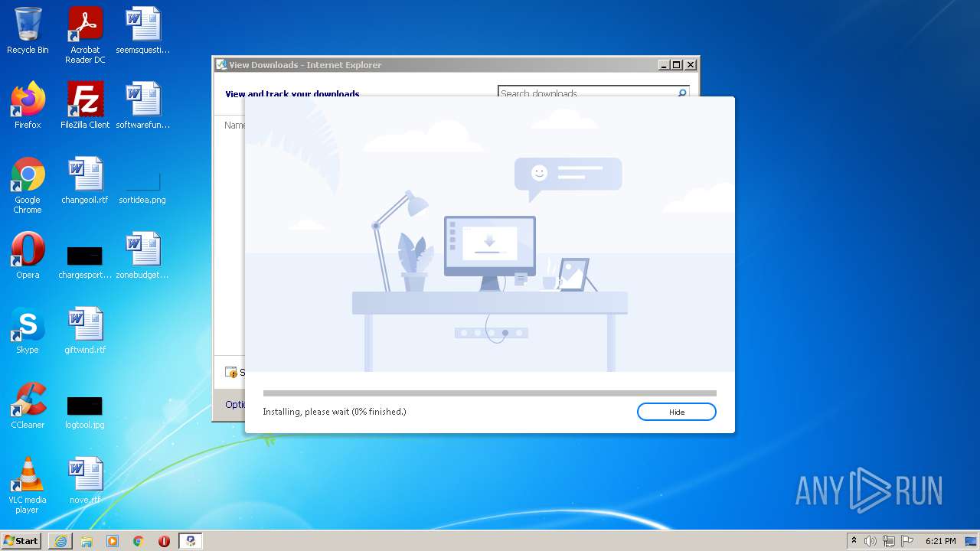Open seemsquesti... Word document
Screen dimensions: 980x551
143,31
